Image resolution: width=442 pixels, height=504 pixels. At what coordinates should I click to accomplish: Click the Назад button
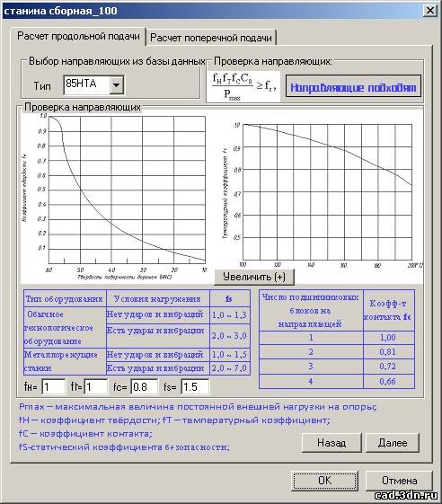point(331,443)
